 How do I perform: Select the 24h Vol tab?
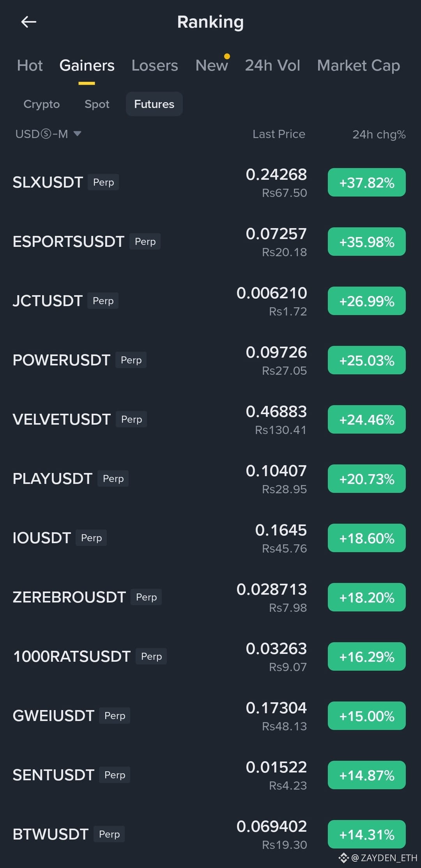(272, 66)
